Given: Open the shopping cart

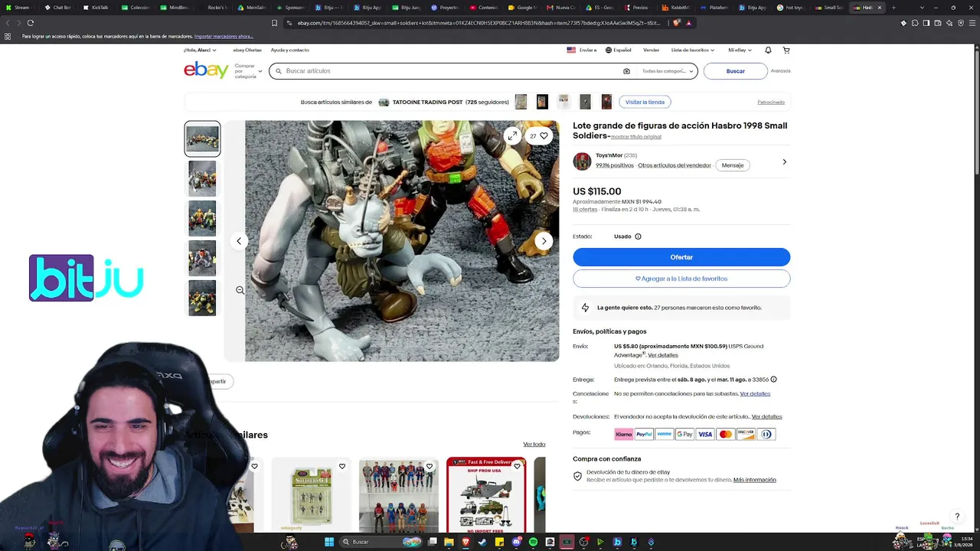Looking at the screenshot, I should 786,50.
